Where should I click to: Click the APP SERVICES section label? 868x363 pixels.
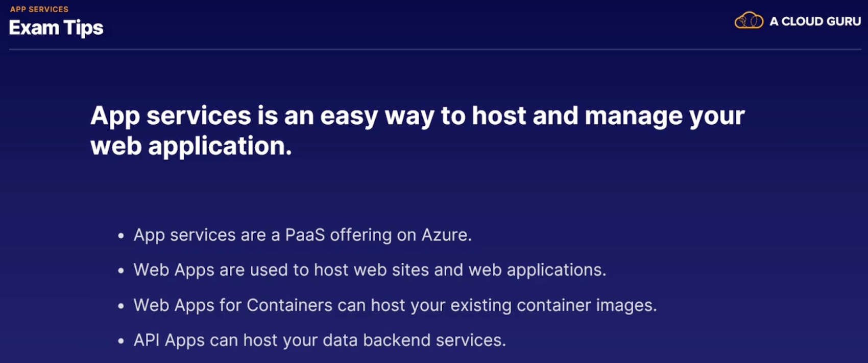(x=39, y=9)
